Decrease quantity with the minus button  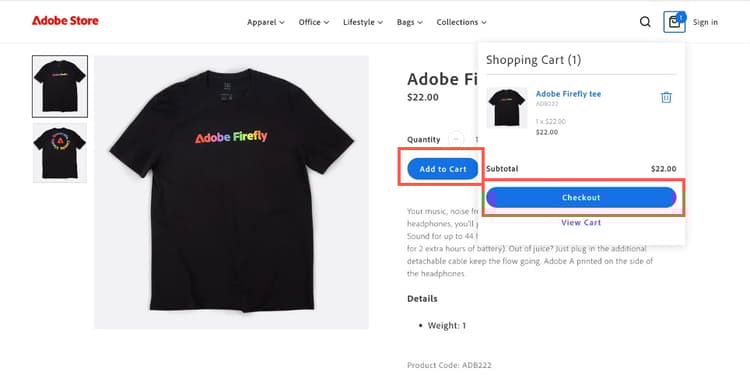456,139
